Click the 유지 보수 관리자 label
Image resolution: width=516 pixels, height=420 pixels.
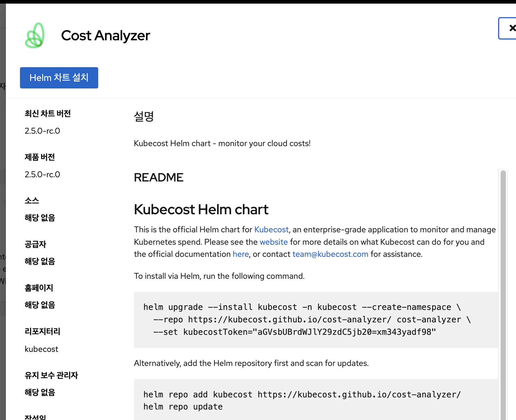(x=51, y=375)
